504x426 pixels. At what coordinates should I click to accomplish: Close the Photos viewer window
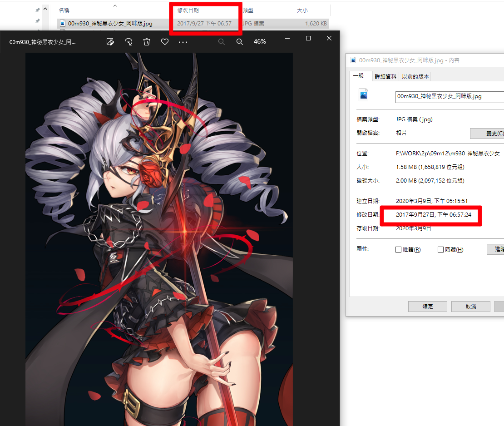(x=329, y=38)
